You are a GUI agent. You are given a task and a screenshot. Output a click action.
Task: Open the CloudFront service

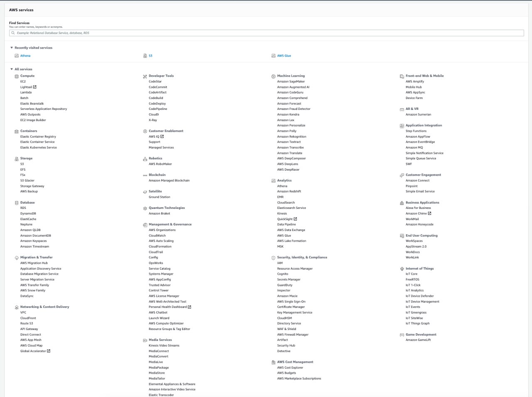click(28, 318)
